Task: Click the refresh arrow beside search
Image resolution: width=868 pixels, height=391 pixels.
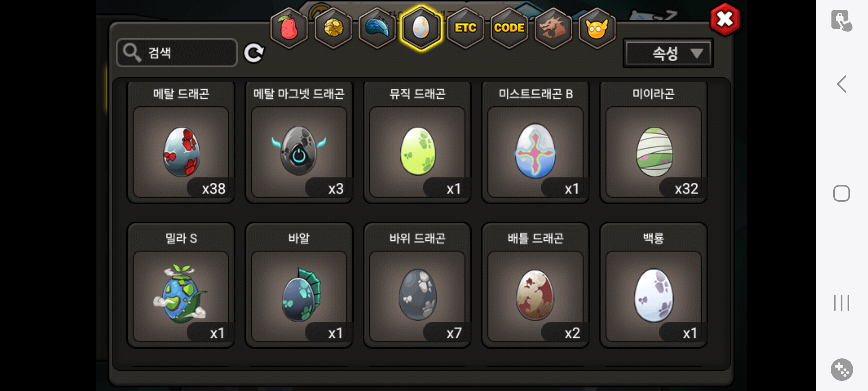Action: pos(254,53)
